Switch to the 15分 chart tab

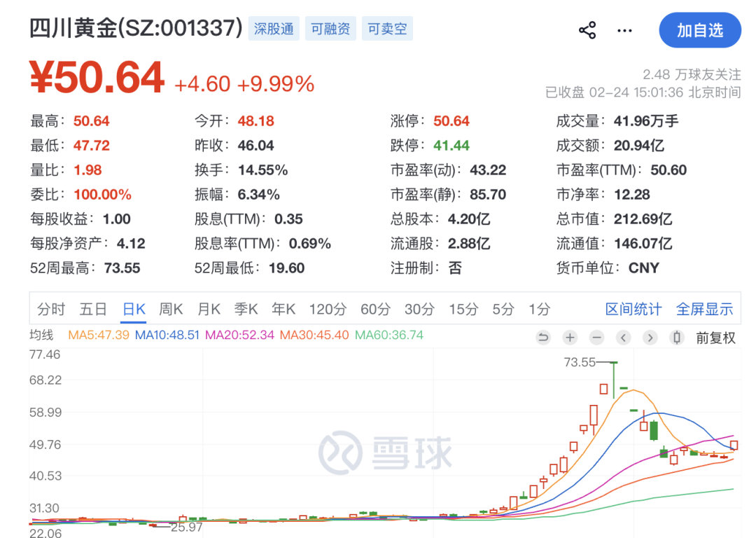[x=463, y=309]
